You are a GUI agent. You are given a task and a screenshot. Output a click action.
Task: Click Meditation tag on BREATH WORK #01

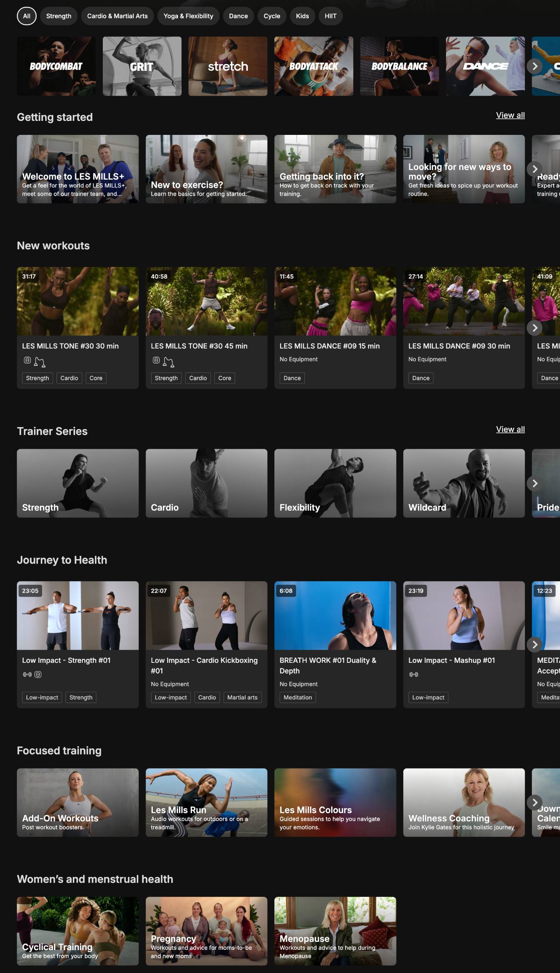[298, 697]
